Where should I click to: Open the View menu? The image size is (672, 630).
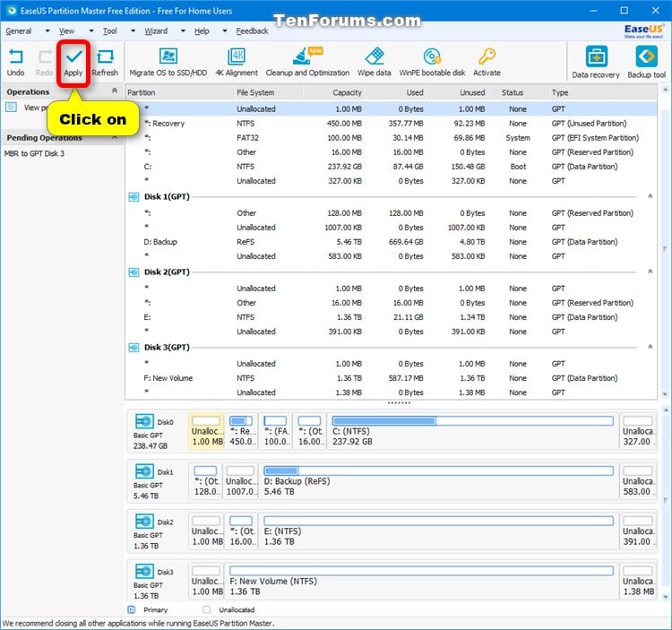(x=66, y=30)
